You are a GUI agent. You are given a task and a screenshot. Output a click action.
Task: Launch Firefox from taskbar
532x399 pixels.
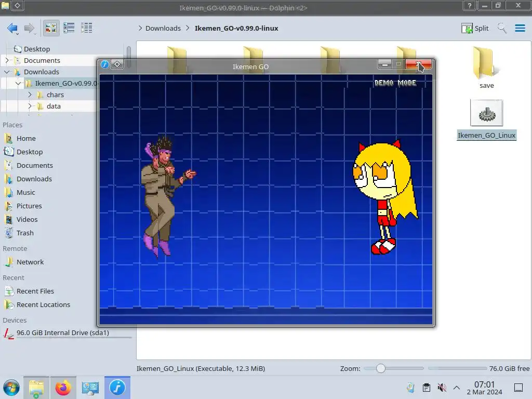click(x=63, y=388)
